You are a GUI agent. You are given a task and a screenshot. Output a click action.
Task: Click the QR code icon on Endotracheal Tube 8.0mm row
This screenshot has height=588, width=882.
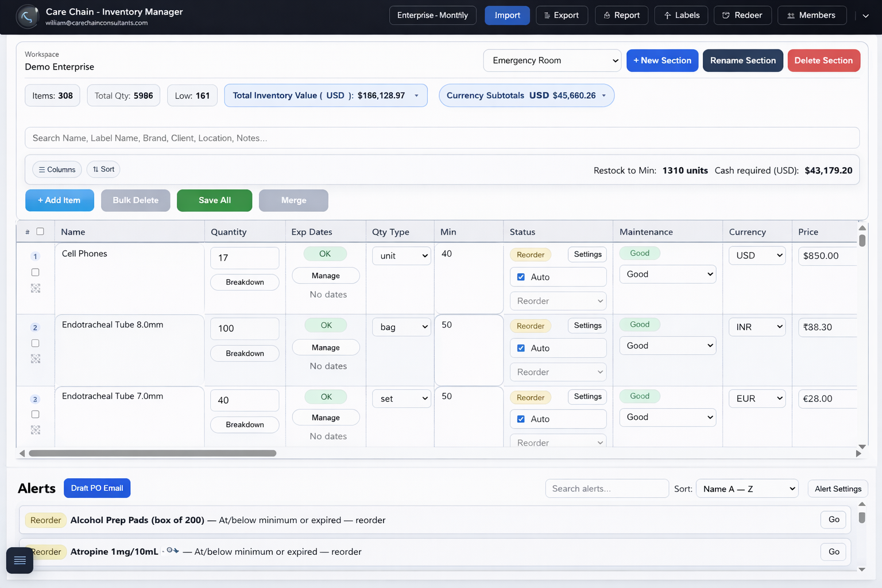point(35,359)
